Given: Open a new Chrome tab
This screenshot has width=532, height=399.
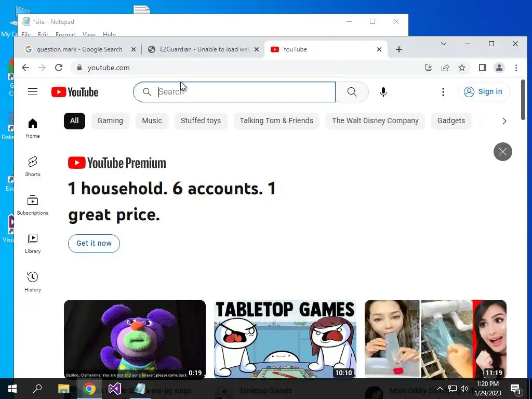Looking at the screenshot, I should pos(398,49).
